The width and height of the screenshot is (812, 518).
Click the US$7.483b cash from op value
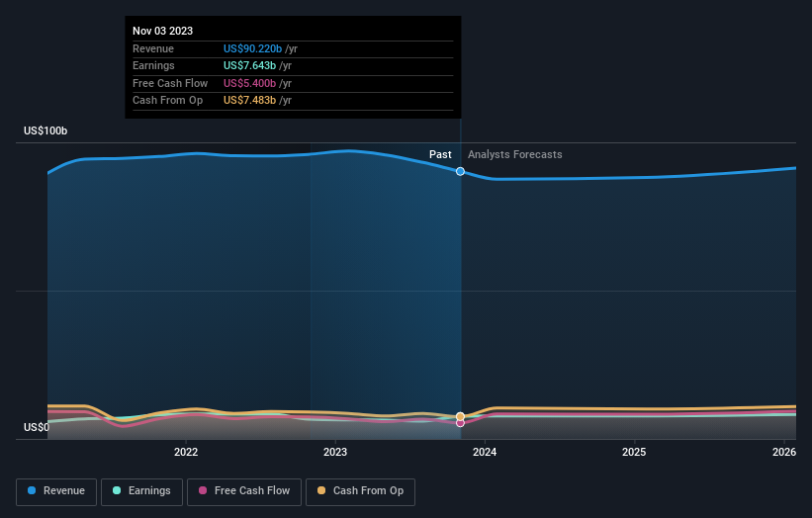pos(249,101)
